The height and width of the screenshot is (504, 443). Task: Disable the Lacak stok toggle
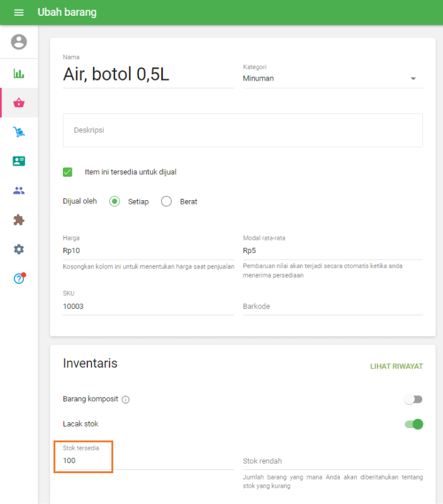(x=413, y=424)
